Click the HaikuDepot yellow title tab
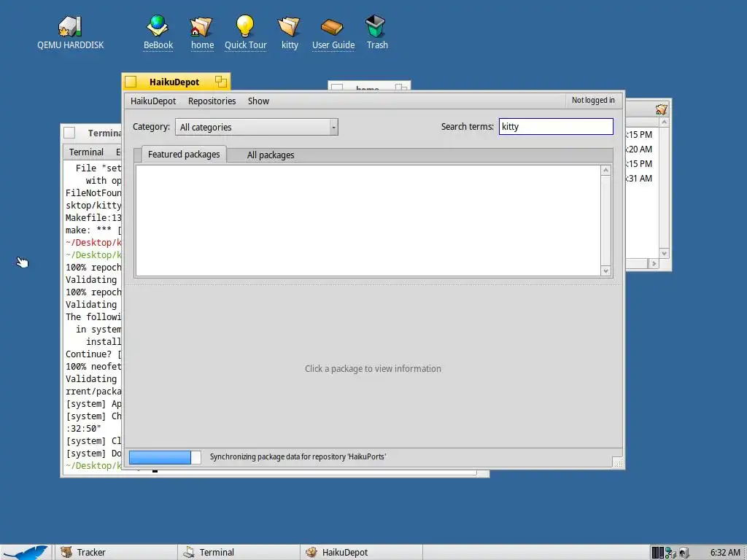747x560 pixels. [177, 82]
